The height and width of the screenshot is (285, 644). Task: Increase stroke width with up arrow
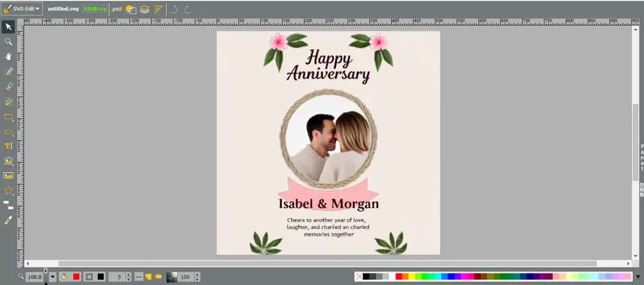[x=129, y=275]
